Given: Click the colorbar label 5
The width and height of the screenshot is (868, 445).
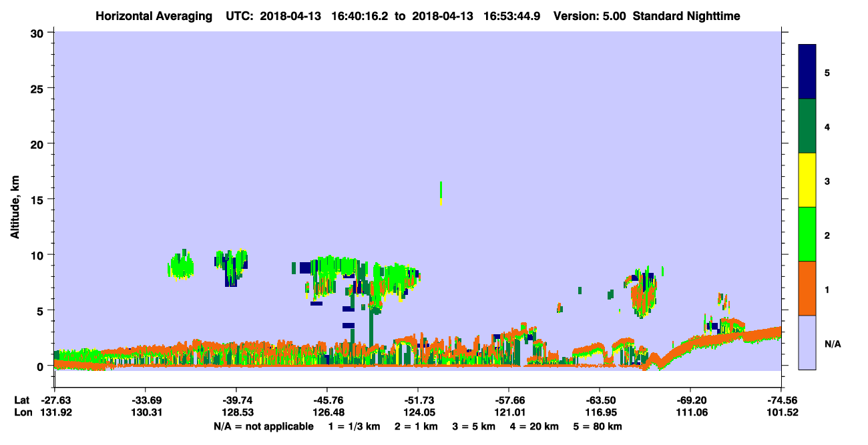Looking at the screenshot, I should pyautogui.click(x=827, y=72).
